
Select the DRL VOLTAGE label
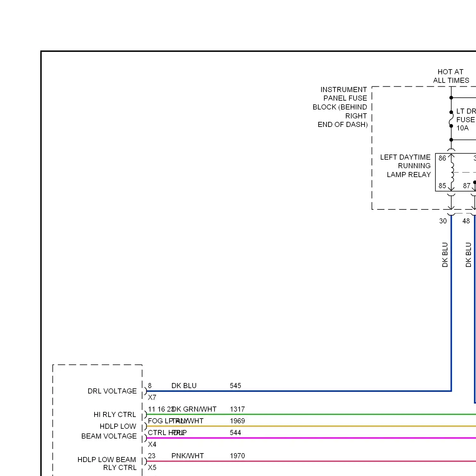(x=112, y=391)
